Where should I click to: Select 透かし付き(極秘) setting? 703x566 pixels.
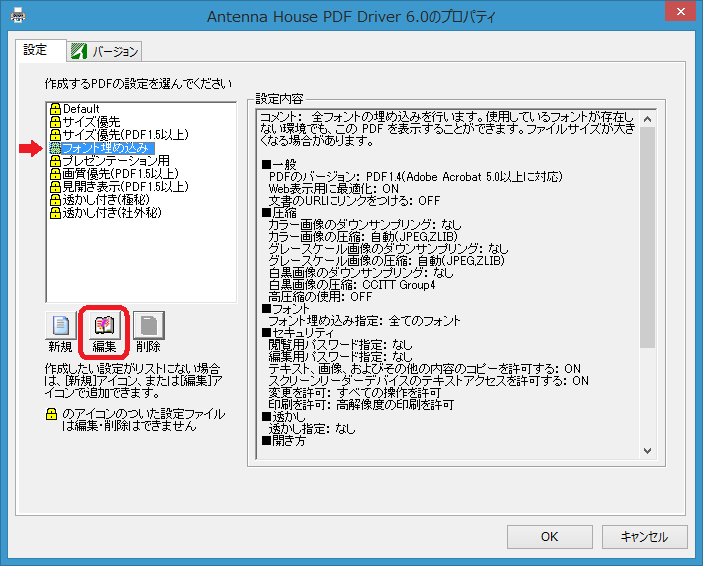(x=106, y=200)
